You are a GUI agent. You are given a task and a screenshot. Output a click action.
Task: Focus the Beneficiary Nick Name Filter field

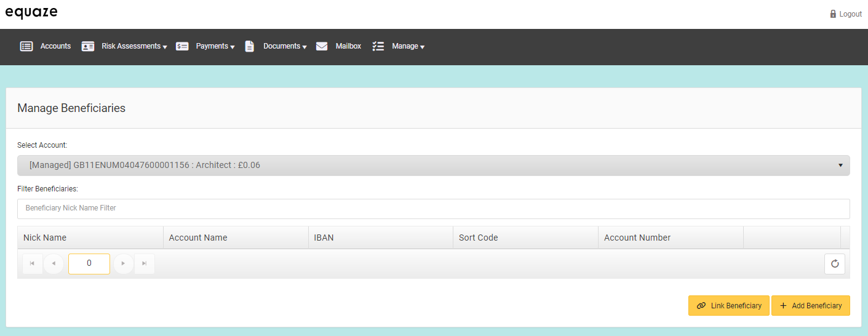click(433, 209)
